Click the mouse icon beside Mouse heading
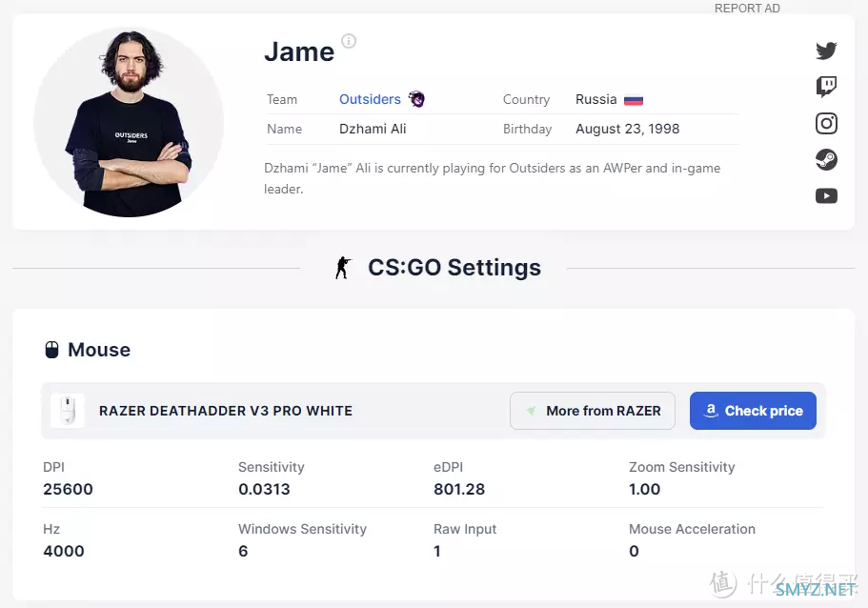Image resolution: width=868 pixels, height=608 pixels. click(51, 350)
